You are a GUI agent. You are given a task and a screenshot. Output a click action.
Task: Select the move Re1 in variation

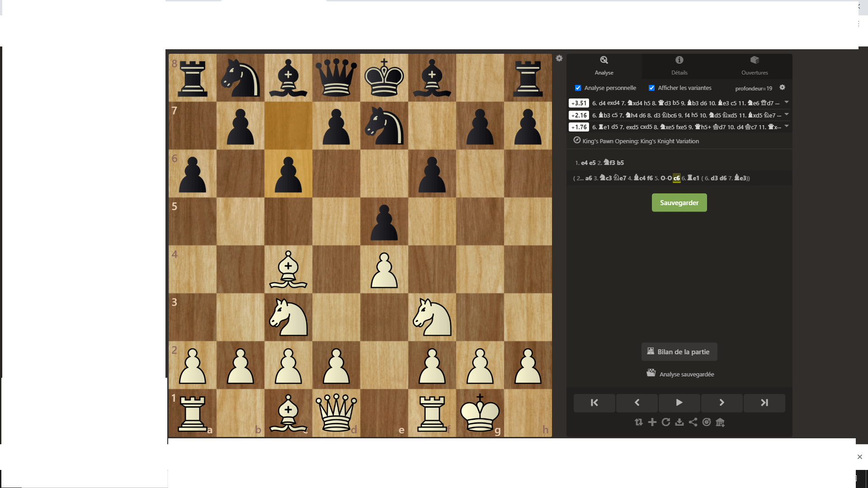[693, 178]
